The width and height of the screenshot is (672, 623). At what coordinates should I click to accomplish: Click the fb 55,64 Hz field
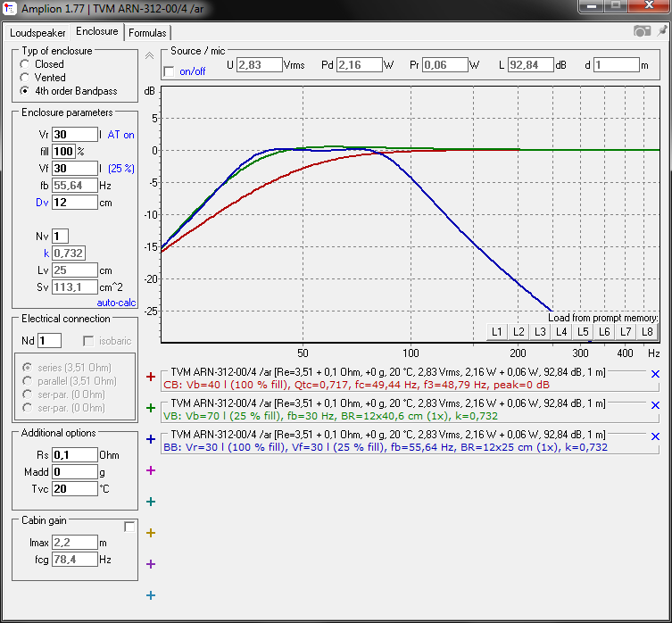(x=75, y=186)
